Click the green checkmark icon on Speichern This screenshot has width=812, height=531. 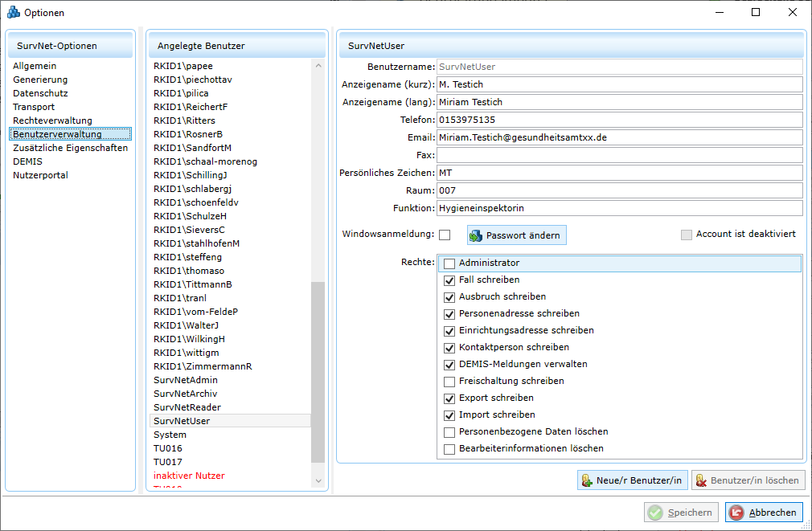coord(655,513)
